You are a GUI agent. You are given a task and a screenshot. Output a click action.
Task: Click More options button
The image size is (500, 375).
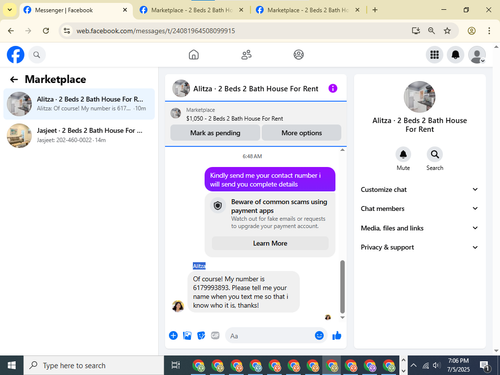(301, 133)
